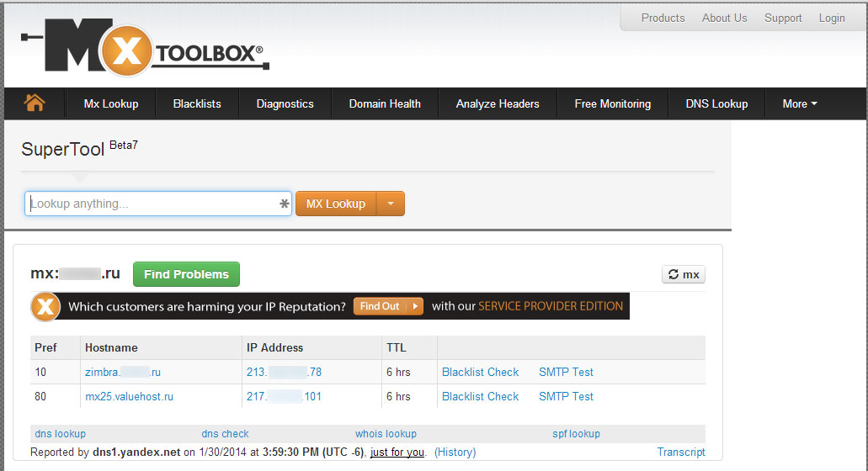Open the Mx Lookup menu item
This screenshot has width=868, height=471.
coord(111,104)
